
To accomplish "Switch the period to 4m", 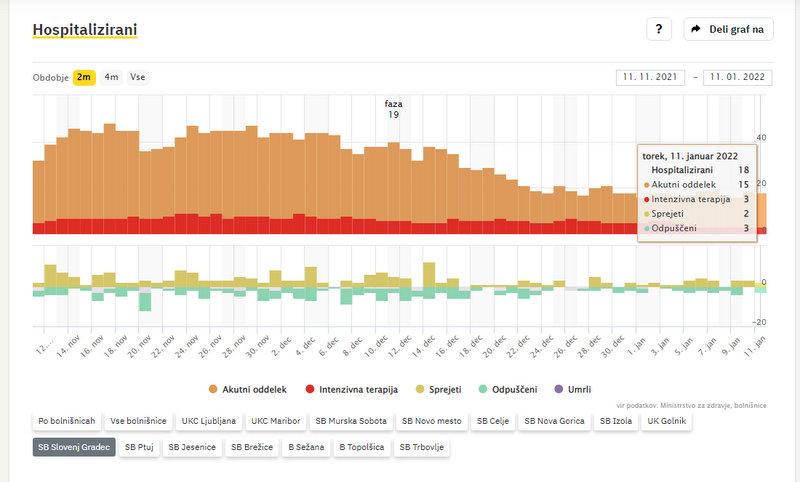I will pos(111,77).
